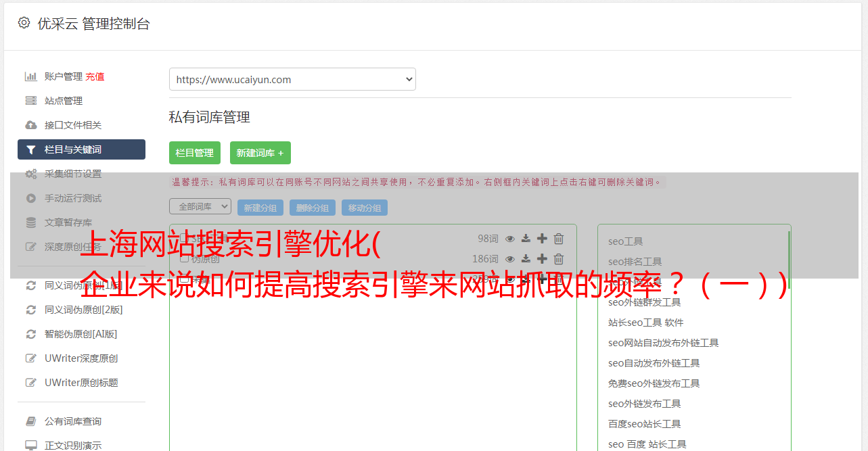The height and width of the screenshot is (451, 868).
Task: View the 98词 library with eye icon
Action: 510,239
